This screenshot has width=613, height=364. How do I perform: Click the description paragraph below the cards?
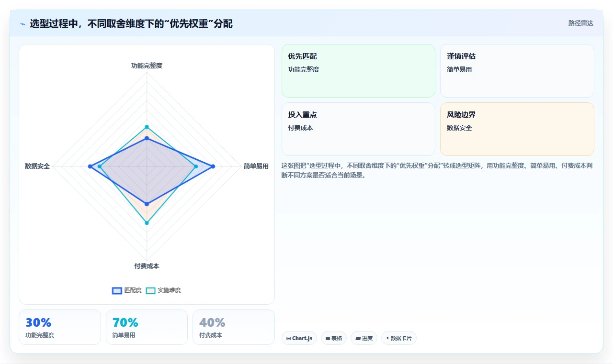point(438,170)
